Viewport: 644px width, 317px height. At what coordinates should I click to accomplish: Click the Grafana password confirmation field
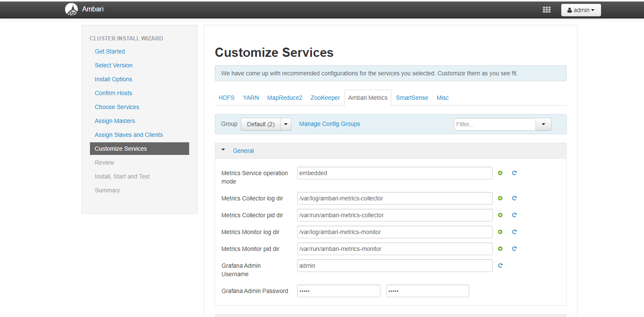point(428,291)
